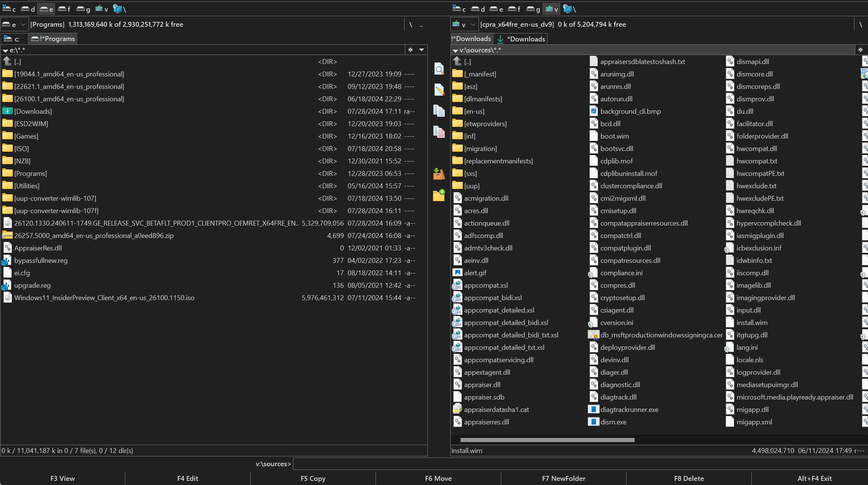This screenshot has height=485, width=868.
Task: Go to root directory of right panel
Action: 860,24
